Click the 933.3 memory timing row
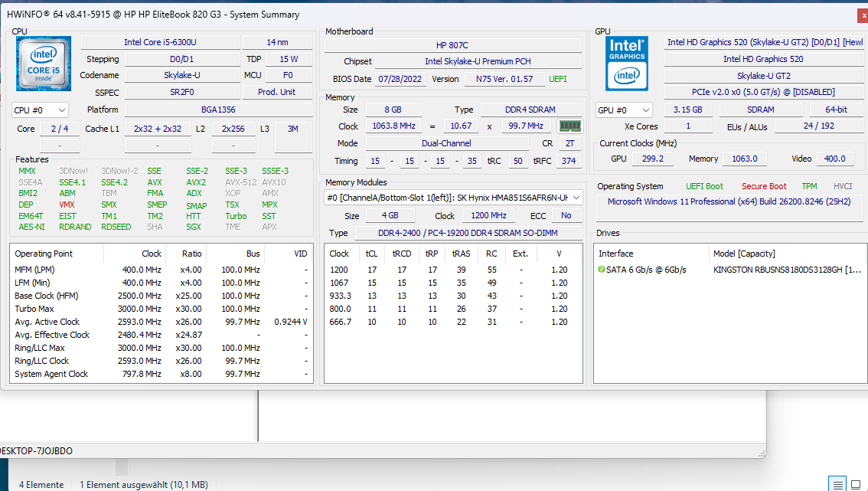 point(453,296)
